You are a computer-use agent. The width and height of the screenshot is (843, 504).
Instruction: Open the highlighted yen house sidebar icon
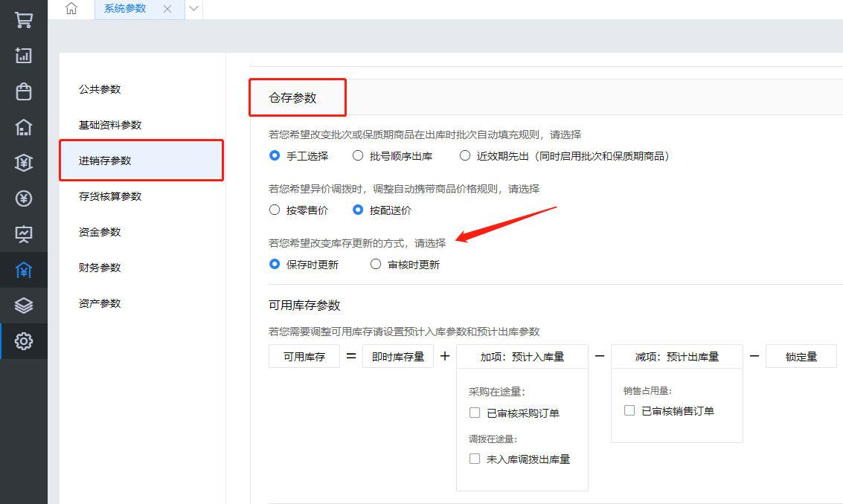click(x=24, y=270)
